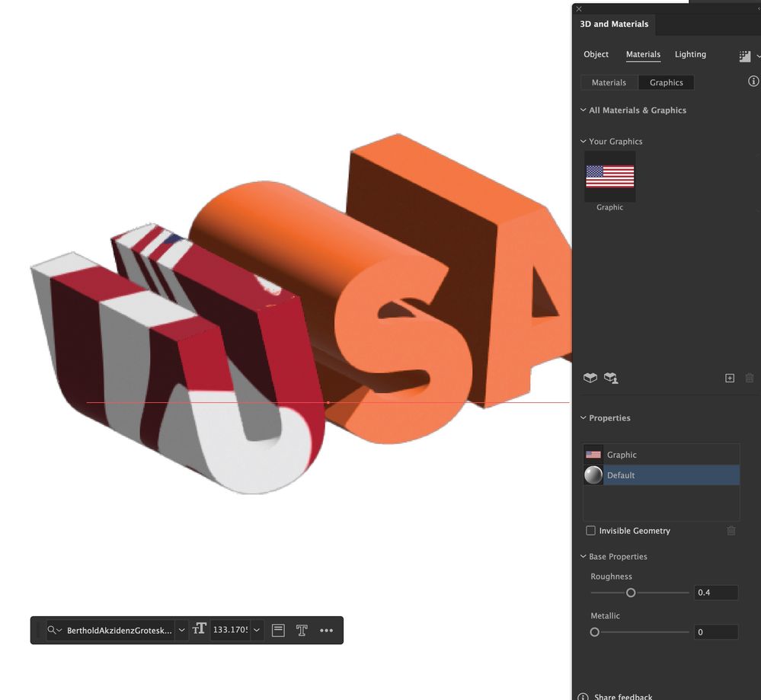761x700 pixels.
Task: Click the sphere icon in Default row
Action: pos(593,475)
